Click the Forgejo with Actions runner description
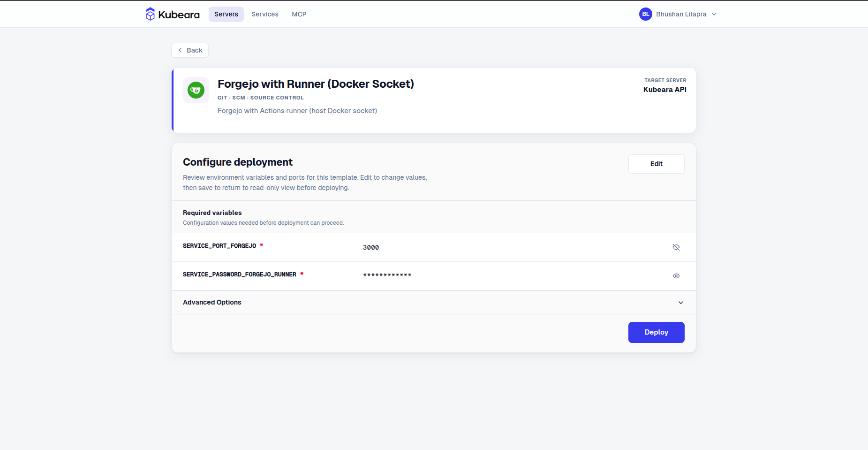 pos(297,111)
